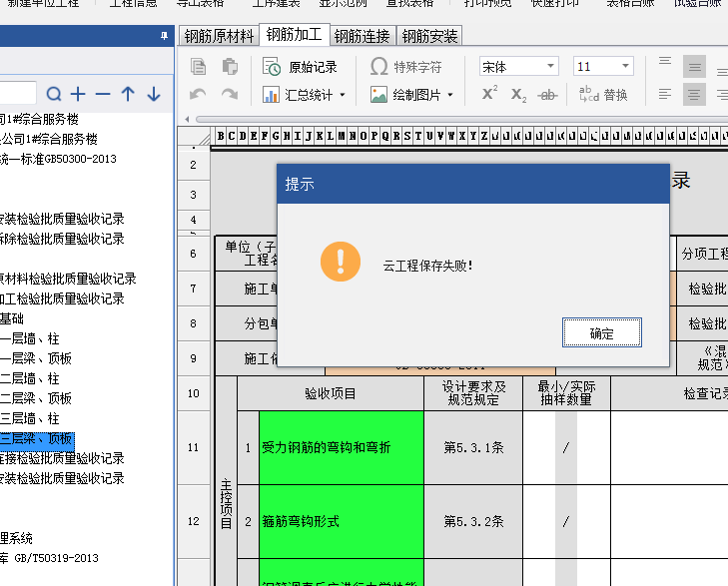Switch to the 钢筋原材料 tab
Viewport: 728px width, 586px height.
coord(219,36)
